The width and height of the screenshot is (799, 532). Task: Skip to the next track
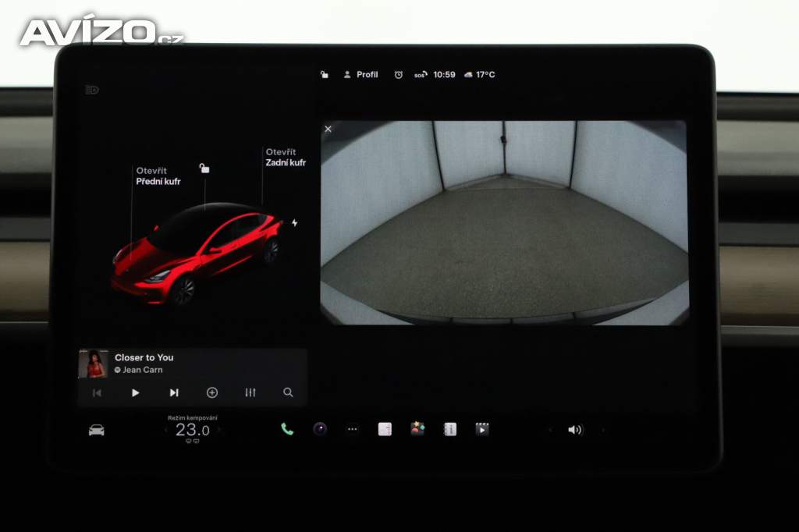[174, 393]
